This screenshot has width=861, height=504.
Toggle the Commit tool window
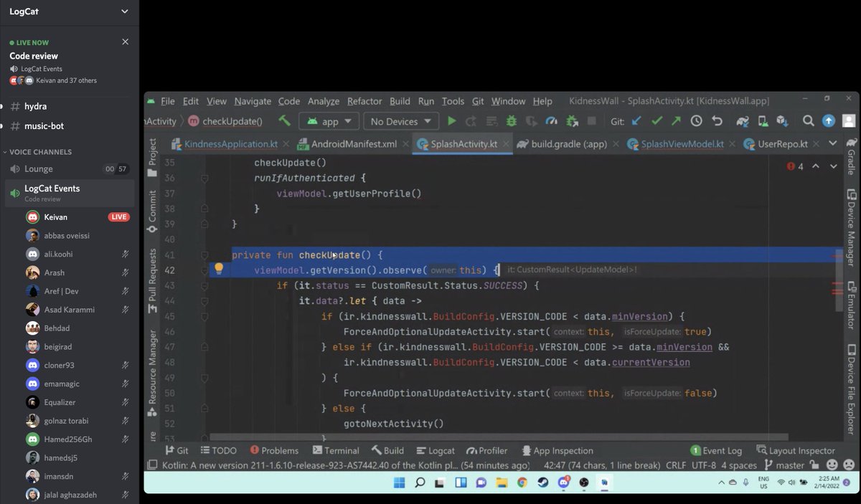pyautogui.click(x=152, y=211)
